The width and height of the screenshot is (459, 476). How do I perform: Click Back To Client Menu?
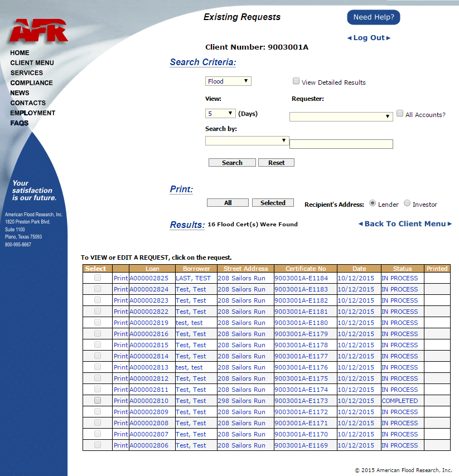tap(405, 224)
